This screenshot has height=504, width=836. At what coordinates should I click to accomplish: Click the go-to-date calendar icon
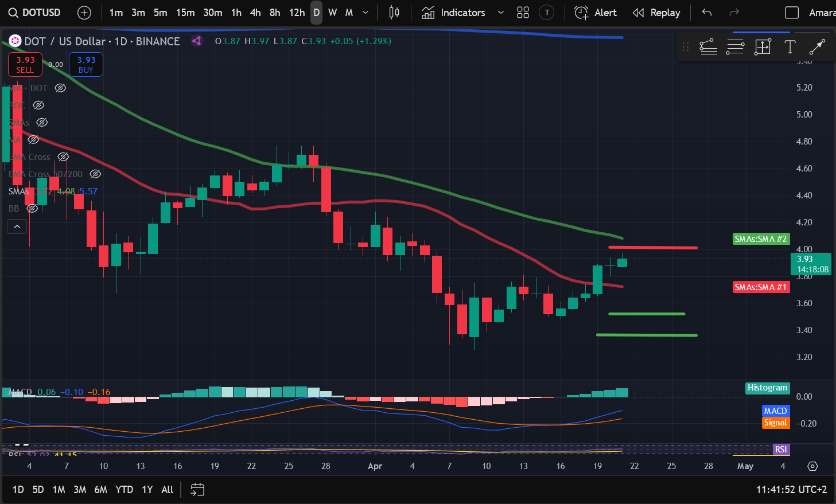coord(197,490)
